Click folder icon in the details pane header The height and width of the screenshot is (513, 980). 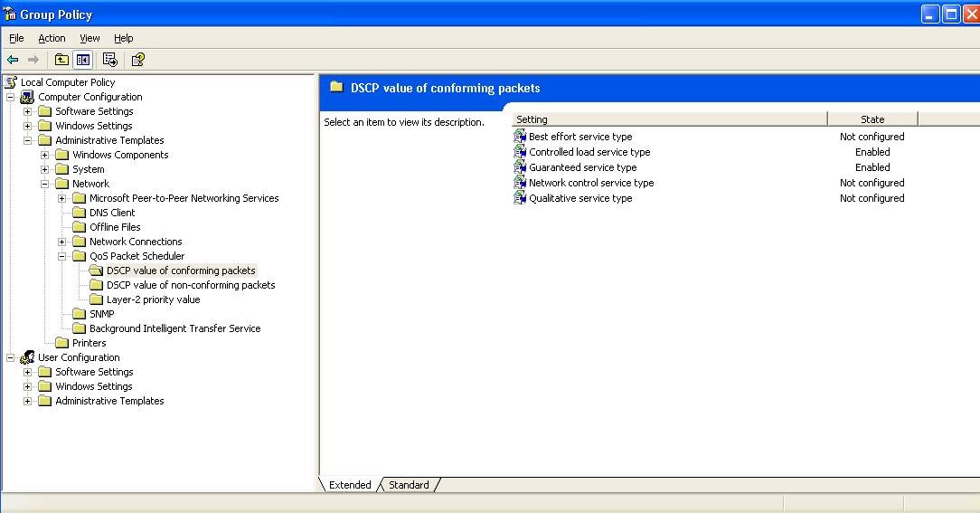336,87
